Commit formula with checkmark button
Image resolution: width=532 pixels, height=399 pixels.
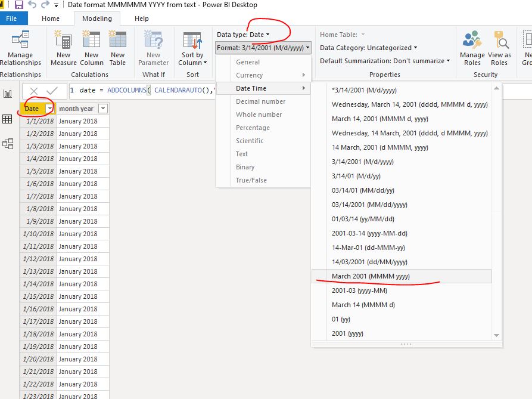(x=52, y=91)
